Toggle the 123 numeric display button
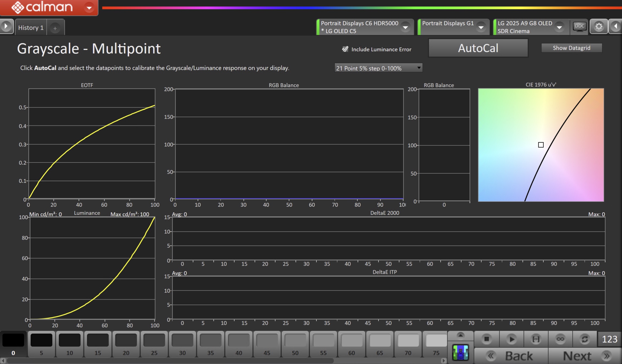 610,339
